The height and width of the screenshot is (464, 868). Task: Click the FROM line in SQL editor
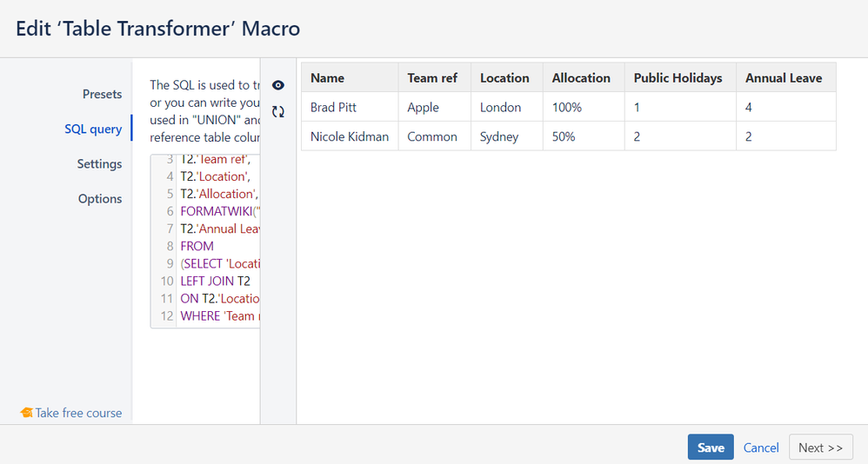(197, 246)
